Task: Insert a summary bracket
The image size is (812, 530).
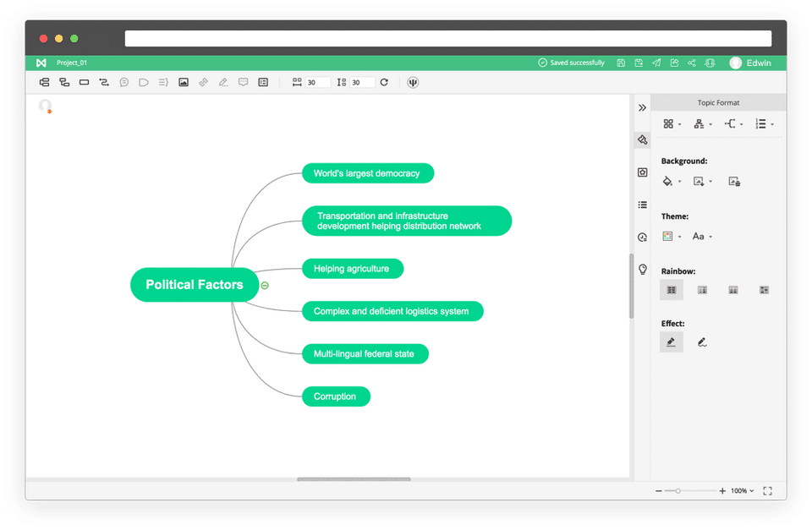Action: click(163, 82)
